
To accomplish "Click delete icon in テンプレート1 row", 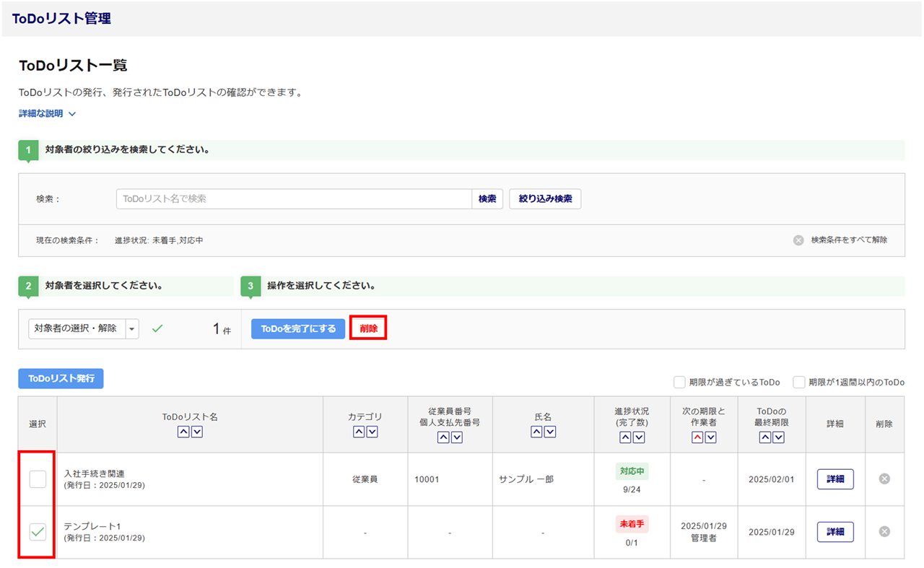I will click(x=884, y=531).
